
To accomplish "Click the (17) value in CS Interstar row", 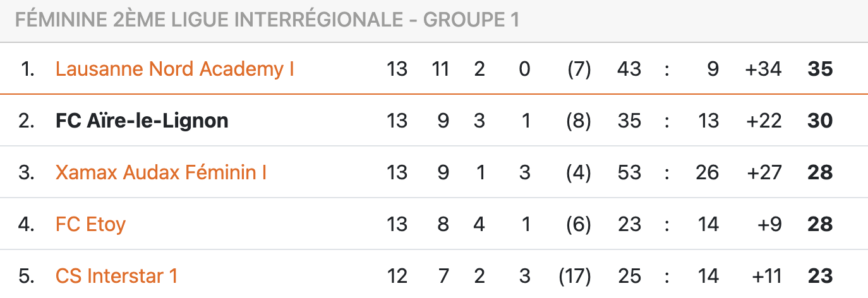I will click(575, 276).
